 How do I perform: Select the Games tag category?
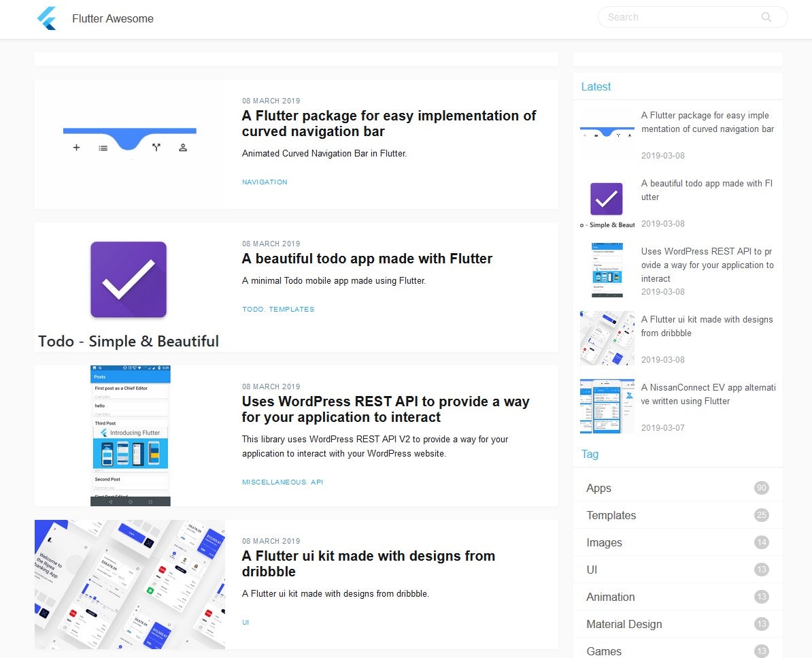603,651
